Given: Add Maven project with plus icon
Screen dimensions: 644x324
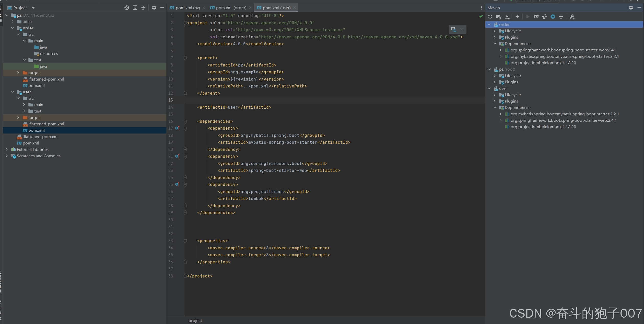Looking at the screenshot, I should coord(517,17).
